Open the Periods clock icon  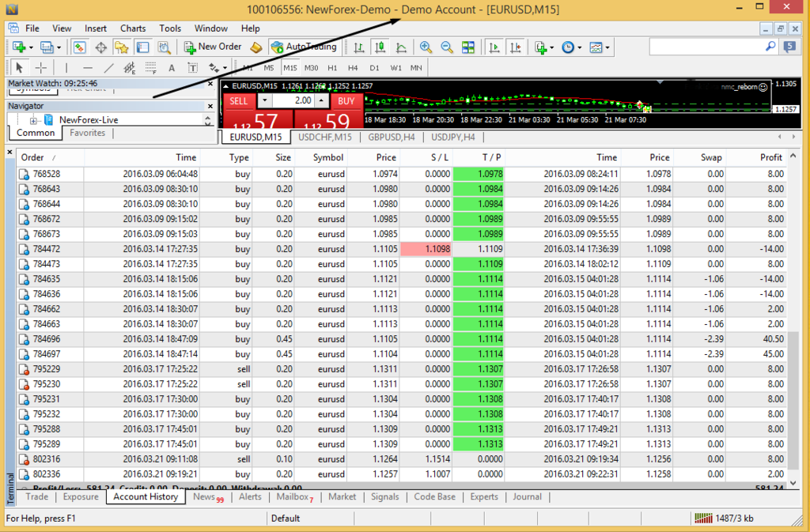[568, 47]
